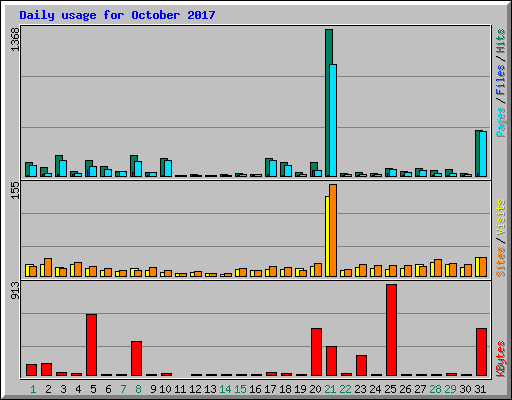Select the tallest red KBytes bar on day 25
This screenshot has height=400, width=512.
tap(391, 330)
